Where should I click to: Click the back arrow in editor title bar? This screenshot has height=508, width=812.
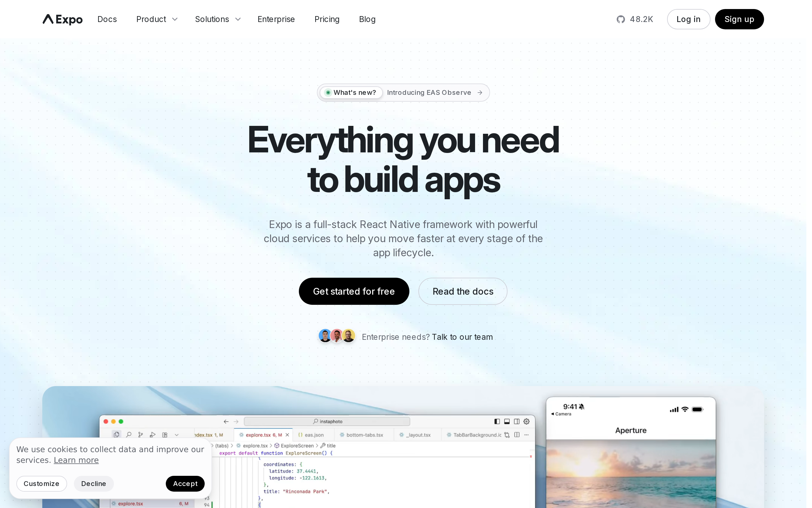pyautogui.click(x=226, y=421)
